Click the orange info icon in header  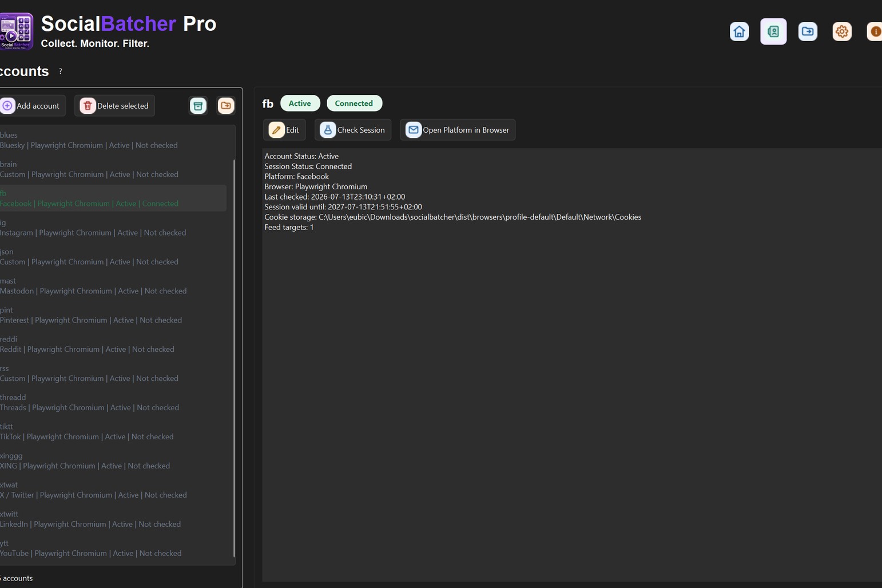point(875,31)
